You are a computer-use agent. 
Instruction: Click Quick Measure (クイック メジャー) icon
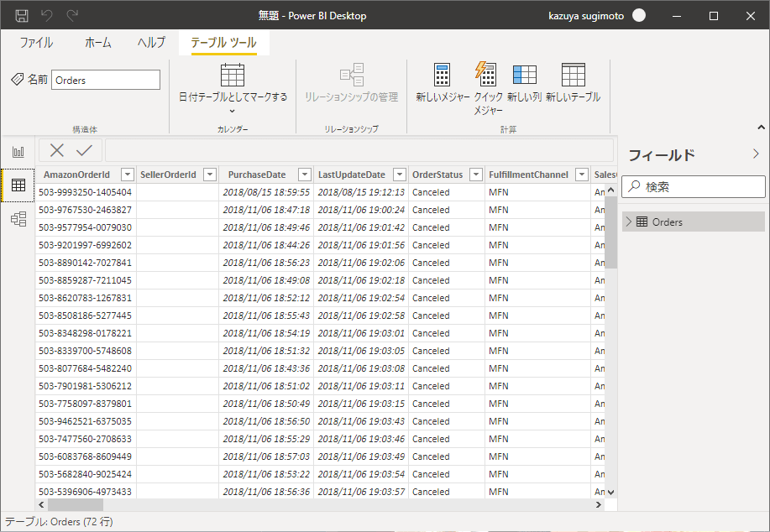487,74
